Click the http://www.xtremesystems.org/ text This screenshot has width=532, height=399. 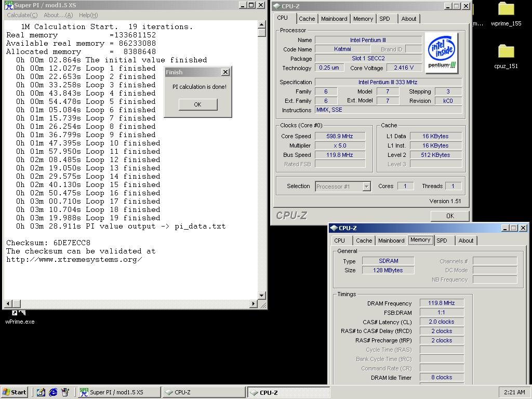pyautogui.click(x=74, y=260)
